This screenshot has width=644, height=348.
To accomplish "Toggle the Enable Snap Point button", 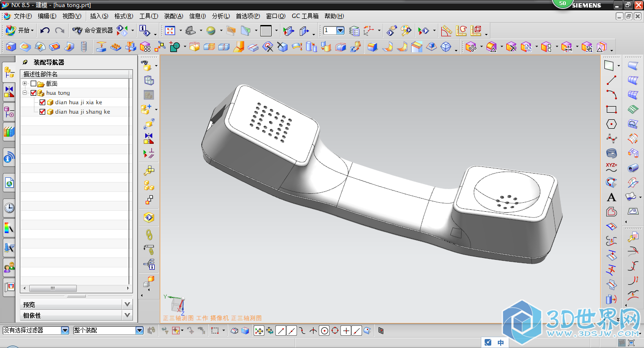I will point(259,331).
